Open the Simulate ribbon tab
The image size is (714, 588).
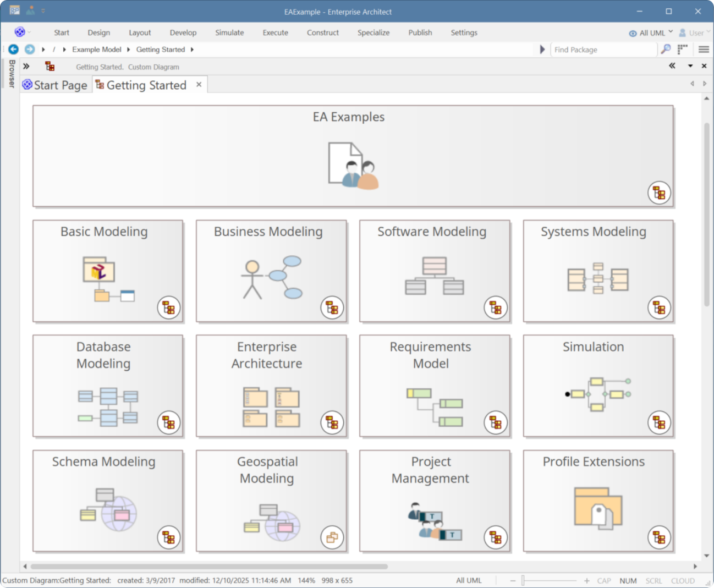click(x=229, y=32)
